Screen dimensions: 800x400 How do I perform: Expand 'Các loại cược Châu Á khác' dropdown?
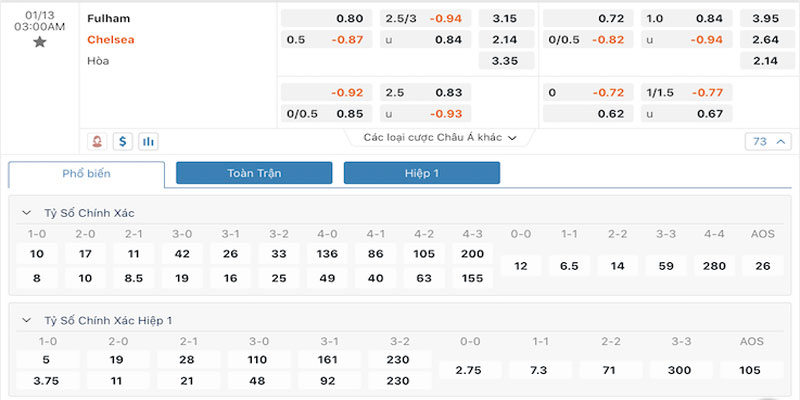tap(440, 137)
